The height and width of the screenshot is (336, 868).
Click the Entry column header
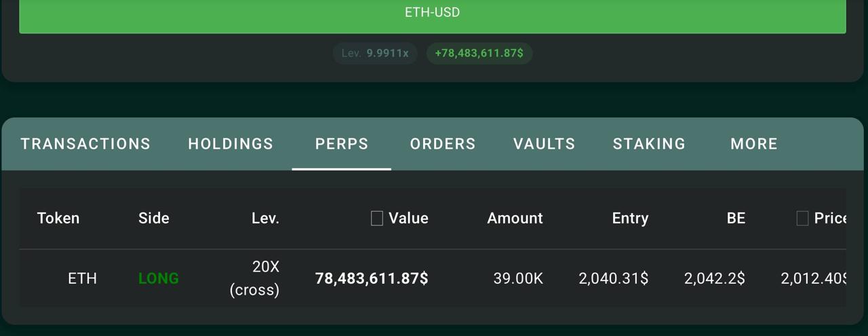pyautogui.click(x=630, y=219)
